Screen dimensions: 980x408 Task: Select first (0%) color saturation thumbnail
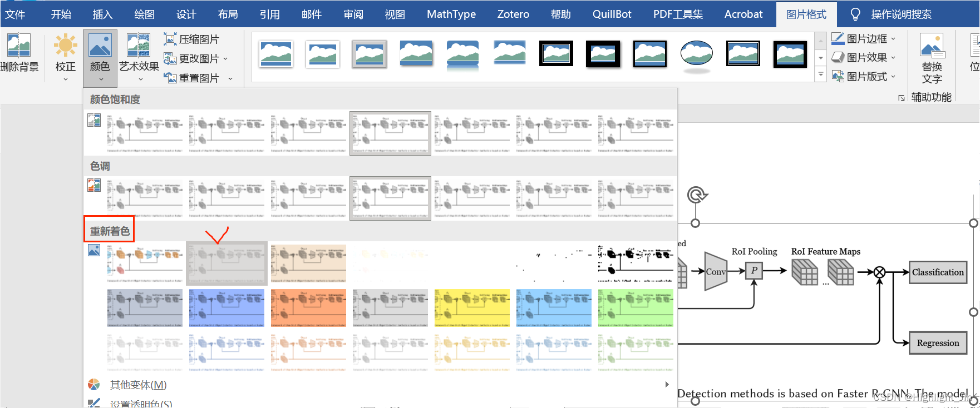click(x=145, y=133)
